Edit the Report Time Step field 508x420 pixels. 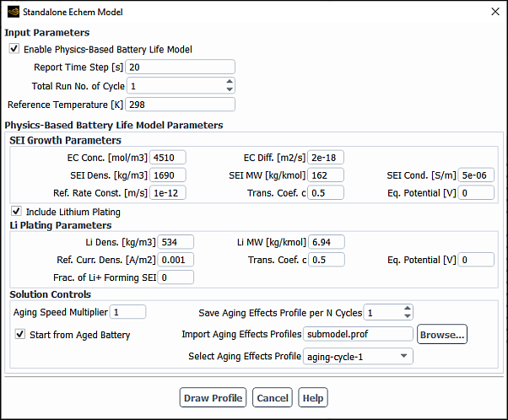click(180, 67)
